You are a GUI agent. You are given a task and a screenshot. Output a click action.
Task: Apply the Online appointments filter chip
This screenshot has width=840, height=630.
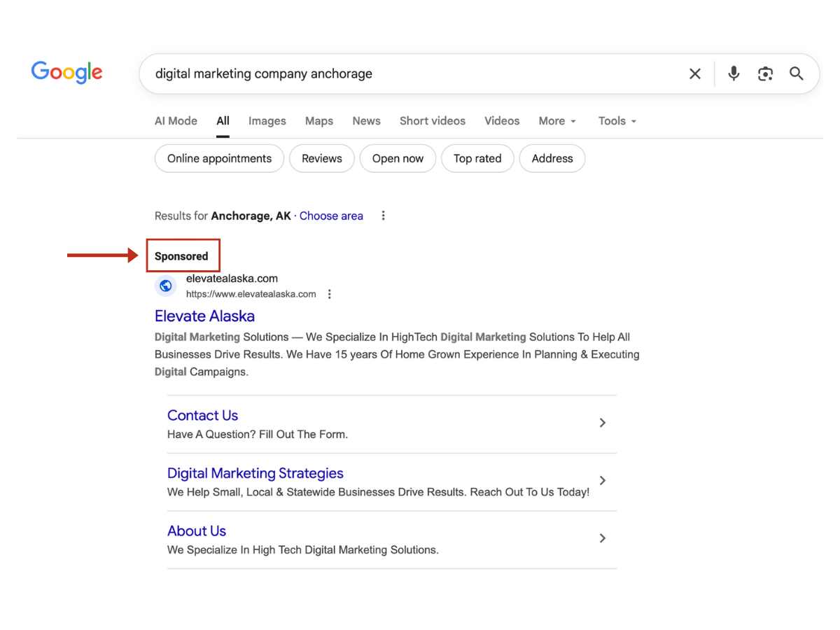pos(219,158)
